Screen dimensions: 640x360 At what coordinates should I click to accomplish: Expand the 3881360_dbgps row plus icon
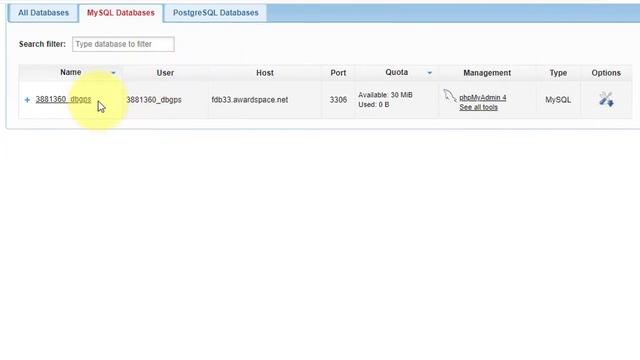[x=27, y=100]
